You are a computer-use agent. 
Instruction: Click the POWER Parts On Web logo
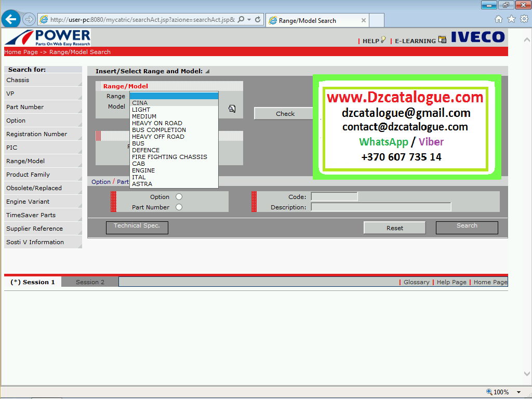pyautogui.click(x=48, y=37)
